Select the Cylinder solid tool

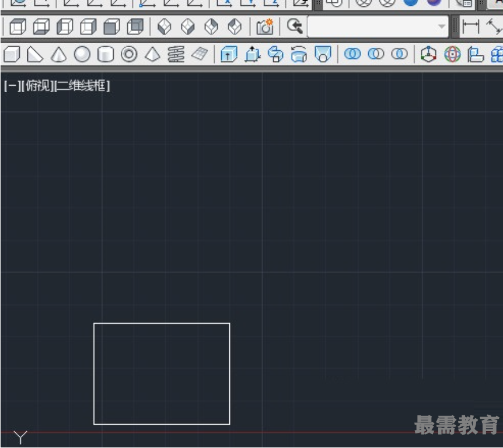pos(106,54)
